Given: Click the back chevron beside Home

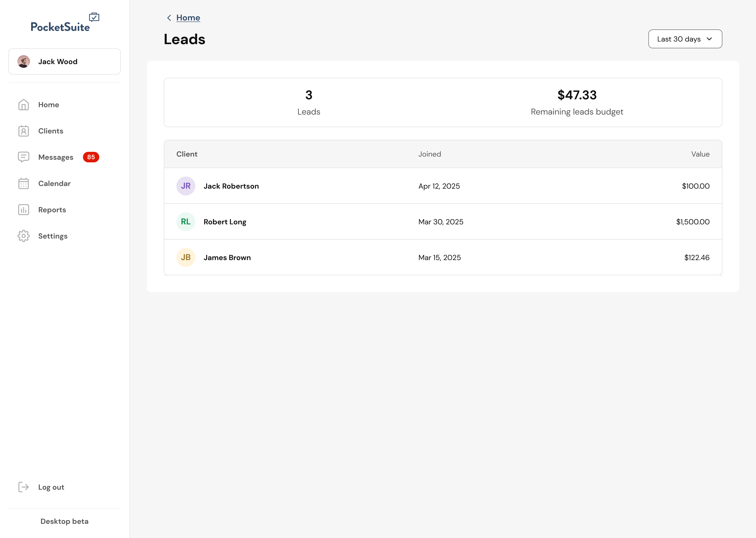Looking at the screenshot, I should coord(169,18).
